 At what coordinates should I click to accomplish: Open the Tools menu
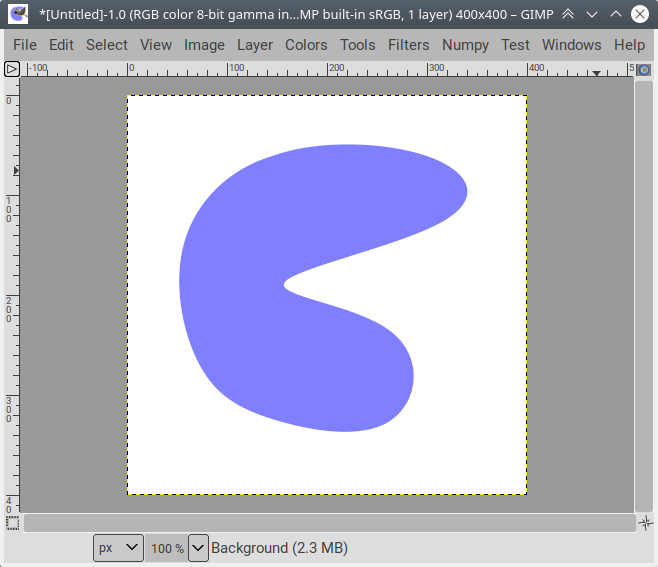[x=358, y=45]
